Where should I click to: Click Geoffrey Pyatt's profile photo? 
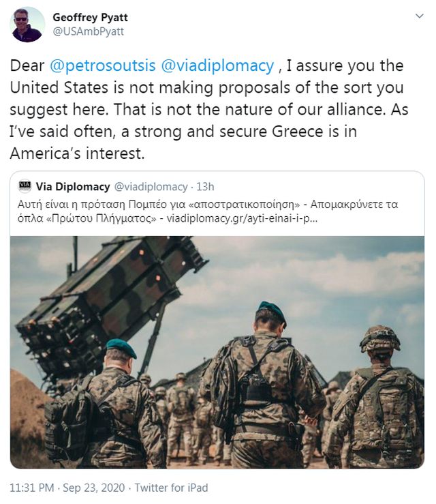point(28,25)
